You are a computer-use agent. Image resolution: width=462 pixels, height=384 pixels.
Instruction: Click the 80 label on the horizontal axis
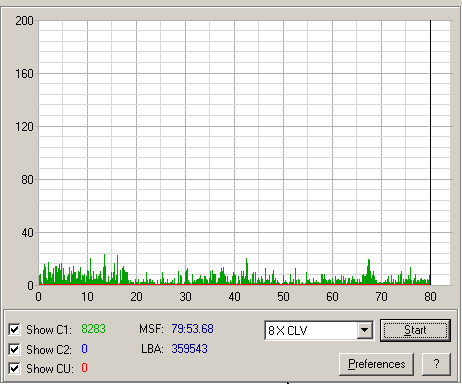click(430, 297)
